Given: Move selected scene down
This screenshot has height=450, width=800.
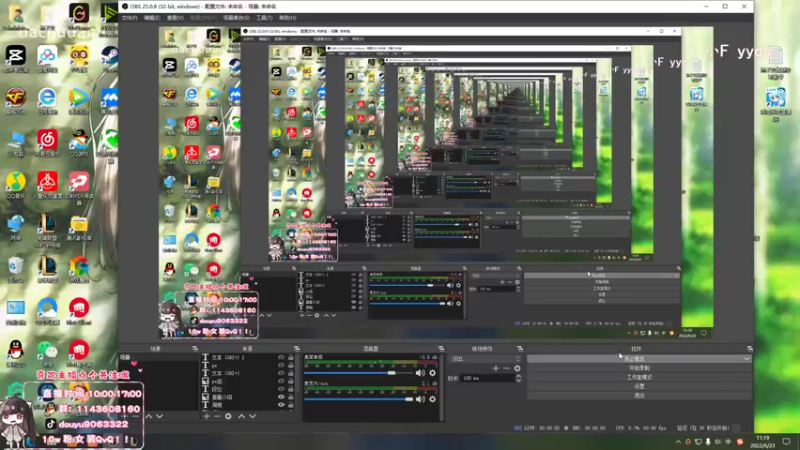Looking at the screenshot, I should point(159,416).
